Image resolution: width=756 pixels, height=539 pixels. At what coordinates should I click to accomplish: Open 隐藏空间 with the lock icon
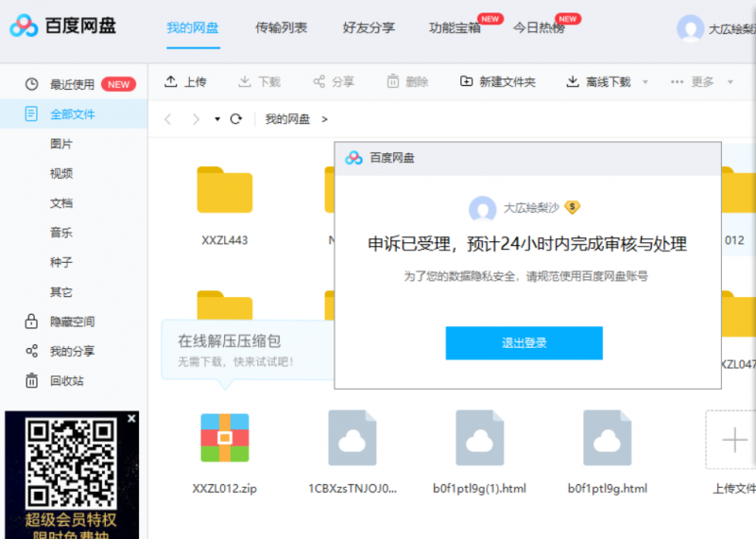[72, 322]
